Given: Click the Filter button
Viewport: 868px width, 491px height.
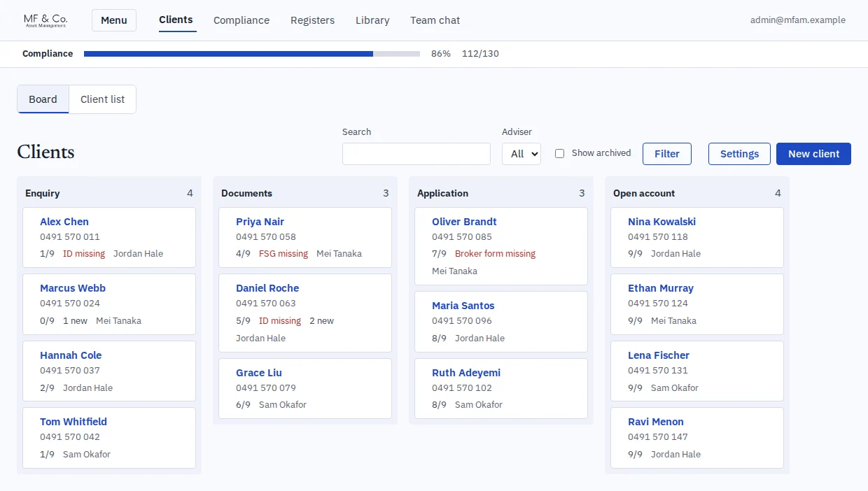Looking at the screenshot, I should 667,154.
